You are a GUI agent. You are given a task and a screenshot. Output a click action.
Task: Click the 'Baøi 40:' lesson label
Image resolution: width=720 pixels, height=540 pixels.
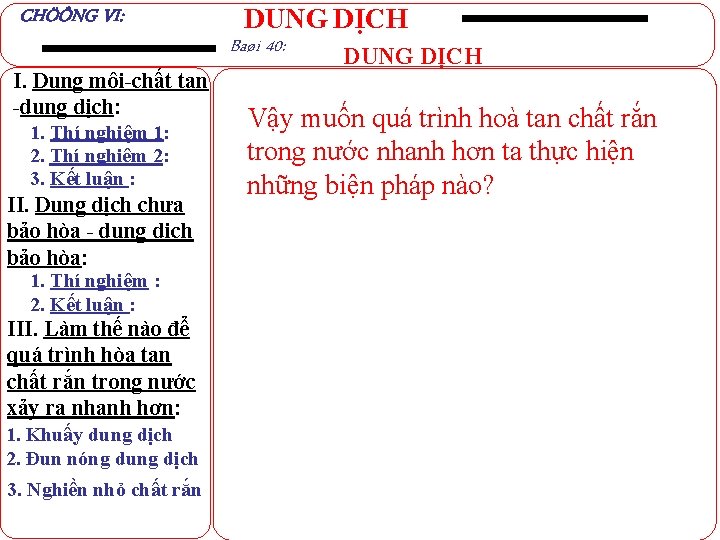click(258, 46)
